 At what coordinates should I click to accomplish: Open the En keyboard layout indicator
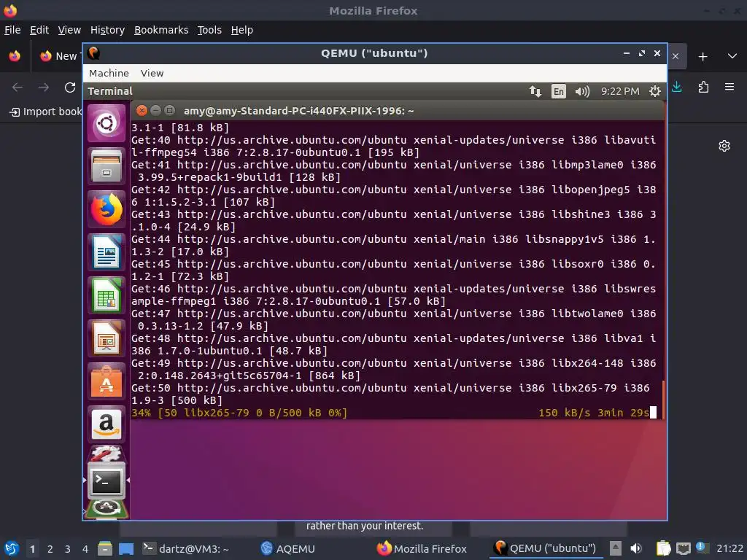558,91
